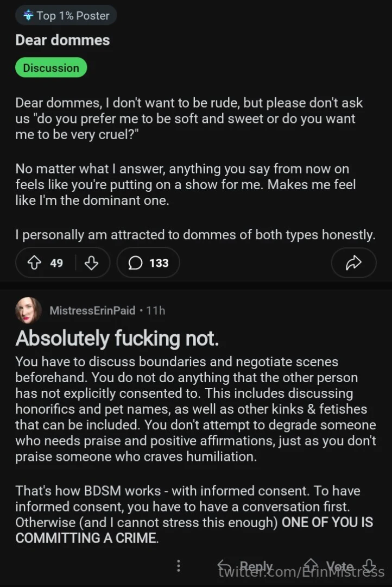
Task: Downvote MistressErinPaid's comment
Action: (x=369, y=565)
